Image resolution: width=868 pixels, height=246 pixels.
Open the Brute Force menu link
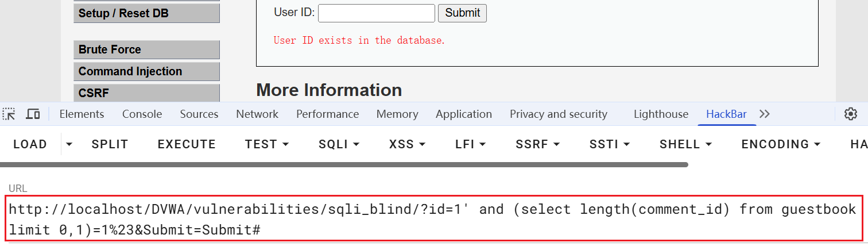(x=146, y=49)
